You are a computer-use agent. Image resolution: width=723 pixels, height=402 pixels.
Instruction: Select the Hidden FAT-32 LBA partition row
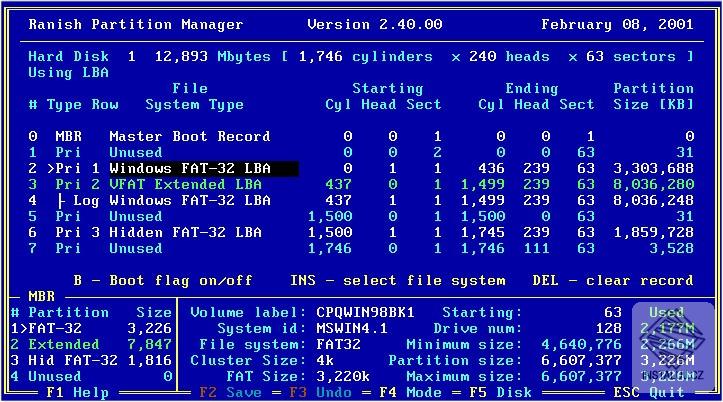click(x=361, y=232)
